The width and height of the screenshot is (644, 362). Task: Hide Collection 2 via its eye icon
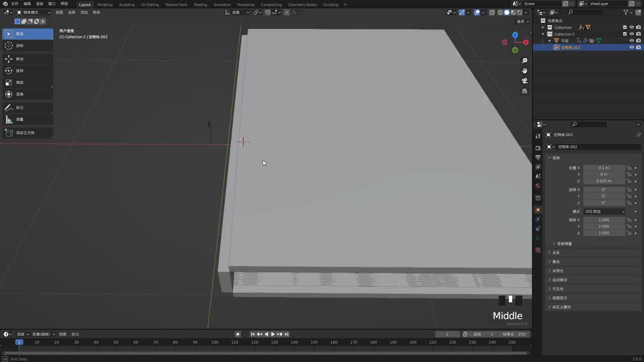coord(632,34)
